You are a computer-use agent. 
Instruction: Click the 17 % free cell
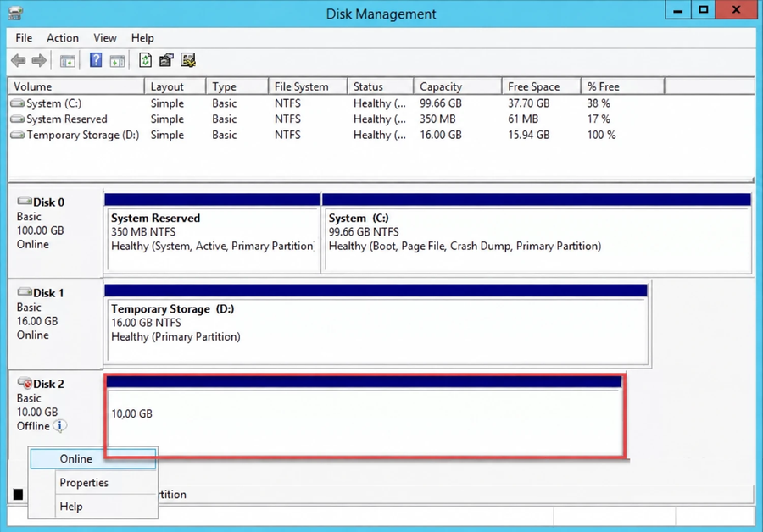point(599,119)
